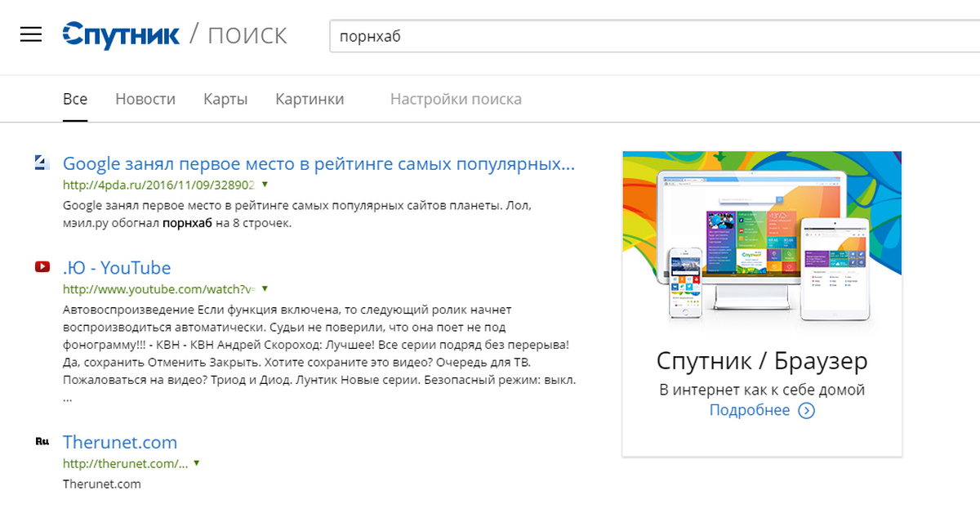Image resolution: width=980 pixels, height=513 pixels.
Task: Open the hamburger menu
Action: tap(31, 34)
